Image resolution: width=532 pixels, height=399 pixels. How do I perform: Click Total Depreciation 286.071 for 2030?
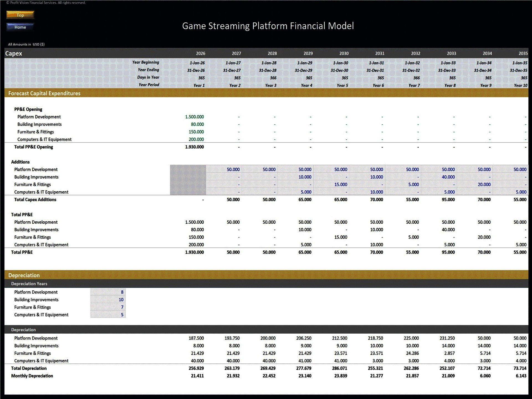coord(339,368)
